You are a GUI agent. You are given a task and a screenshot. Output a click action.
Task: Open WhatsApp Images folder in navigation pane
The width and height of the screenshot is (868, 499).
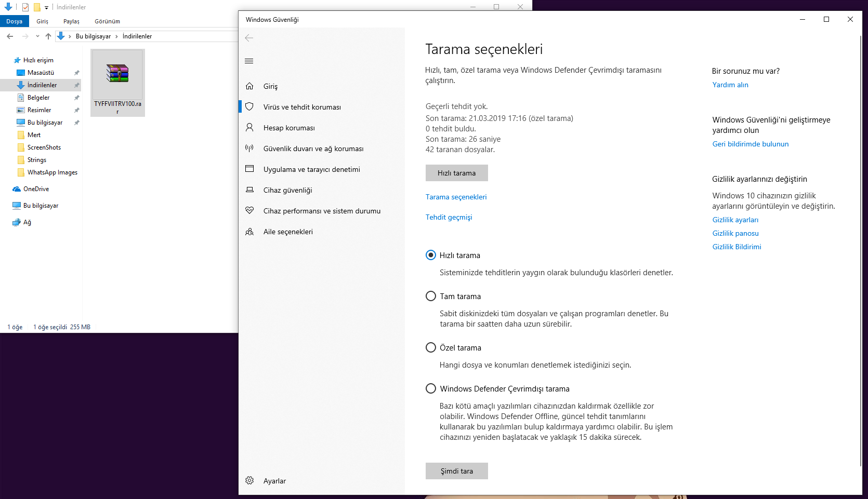tap(52, 172)
